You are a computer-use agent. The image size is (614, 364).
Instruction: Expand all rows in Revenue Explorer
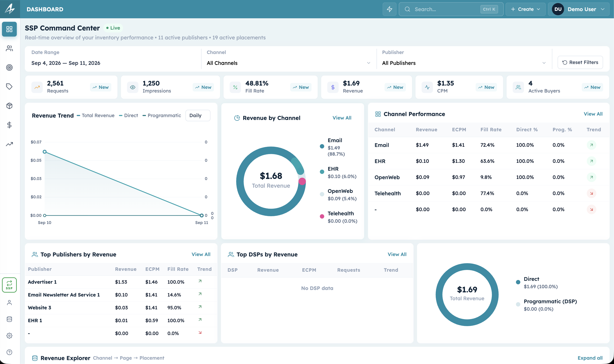click(x=590, y=358)
